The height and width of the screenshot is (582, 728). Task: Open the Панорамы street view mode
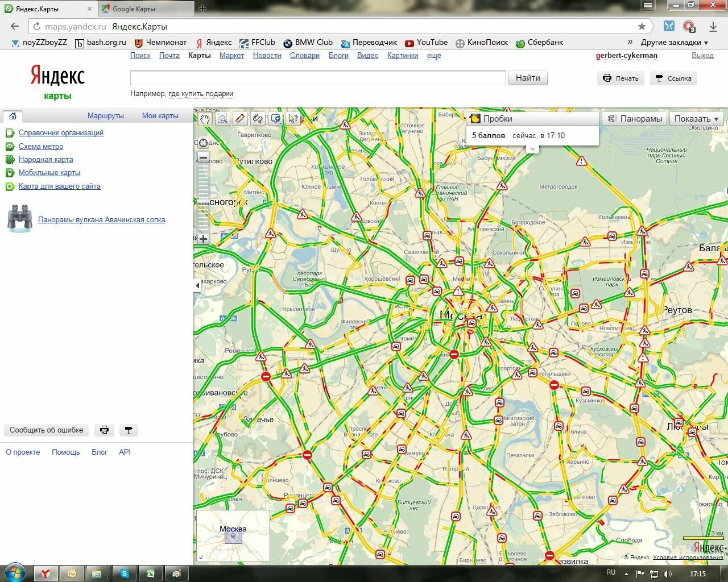tap(635, 119)
